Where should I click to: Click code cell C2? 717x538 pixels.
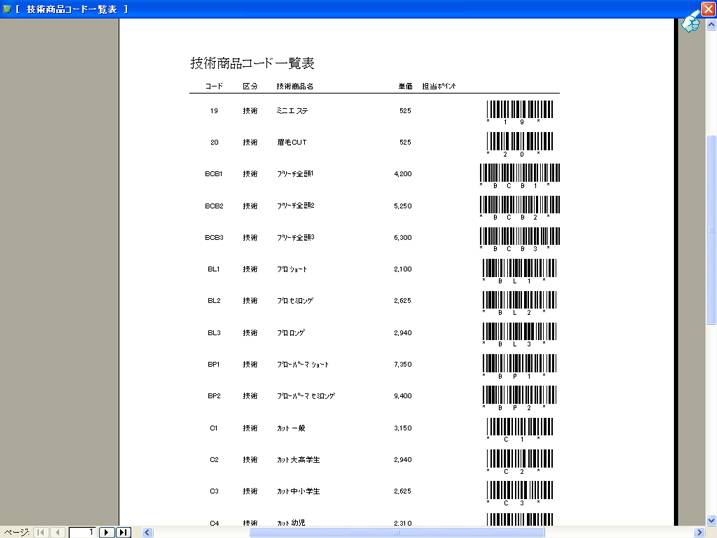tap(214, 459)
